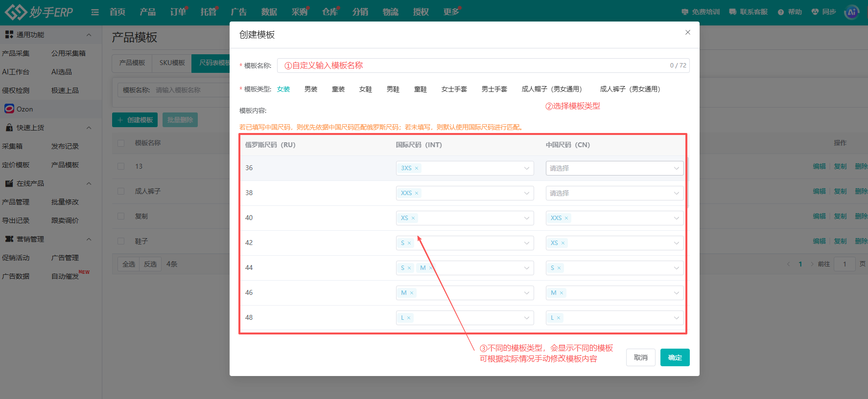Remove the S tag from row 44 中国尺码
The height and width of the screenshot is (399, 868).
pos(559,268)
